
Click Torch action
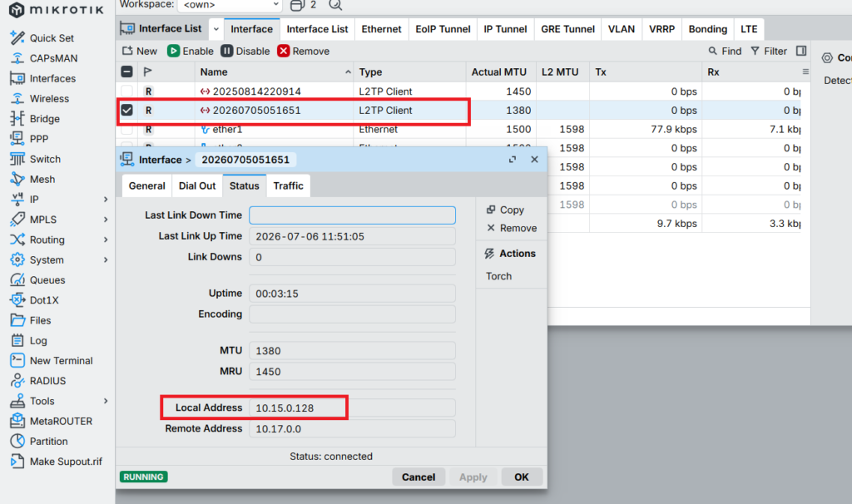[499, 276]
